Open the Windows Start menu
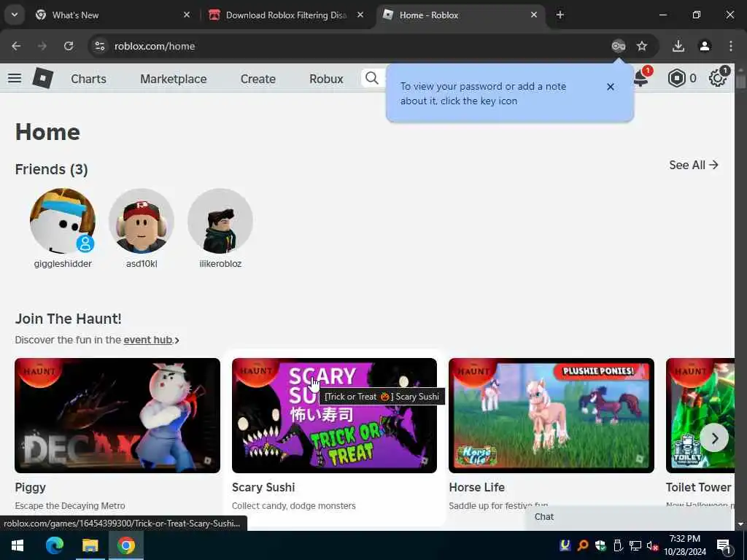This screenshot has height=560, width=747. click(x=18, y=545)
